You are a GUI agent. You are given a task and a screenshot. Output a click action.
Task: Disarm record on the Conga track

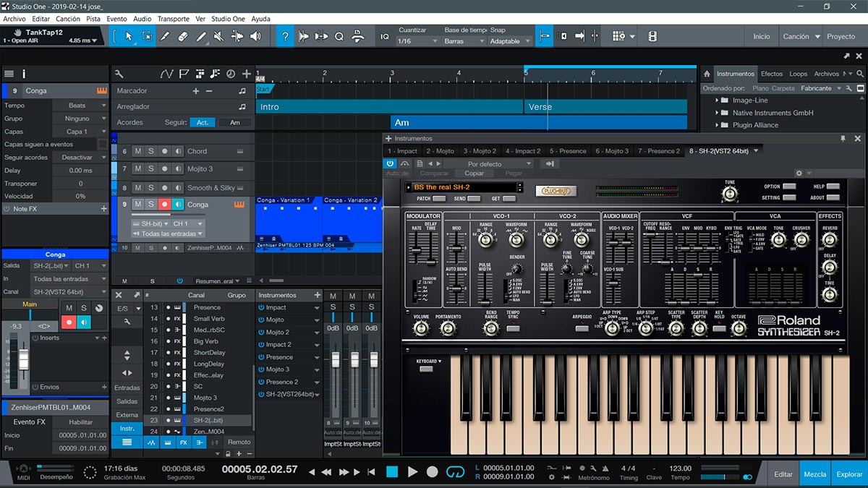(x=165, y=205)
